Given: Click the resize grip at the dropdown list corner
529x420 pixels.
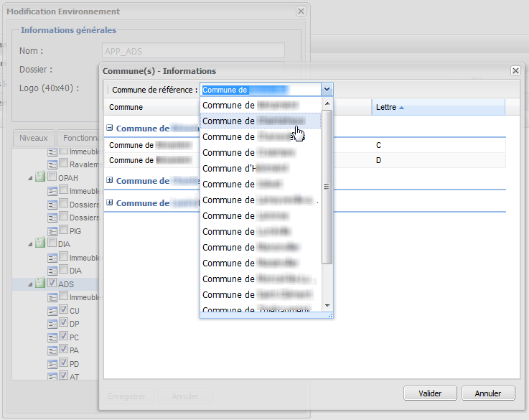Looking at the screenshot, I should pos(330,315).
